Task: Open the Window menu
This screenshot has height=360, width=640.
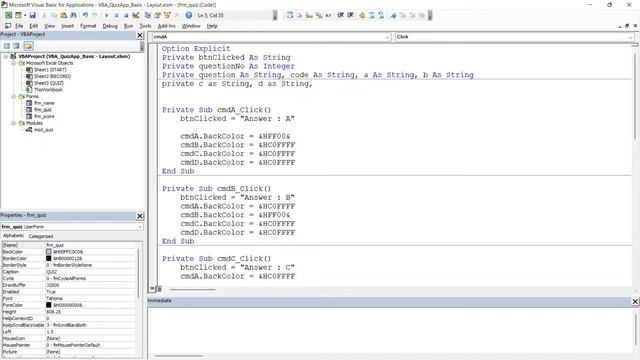Action: coord(191,26)
